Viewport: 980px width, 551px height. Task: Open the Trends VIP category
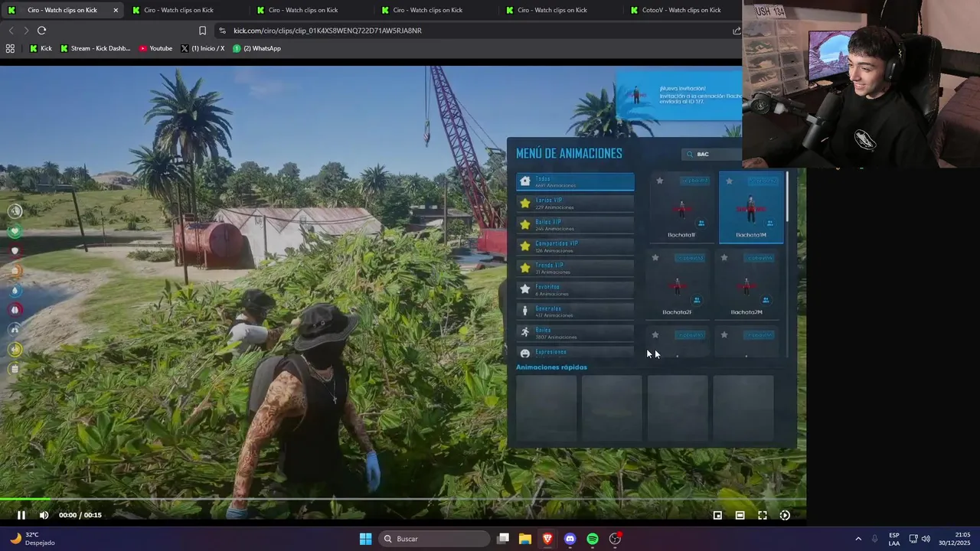pos(575,268)
